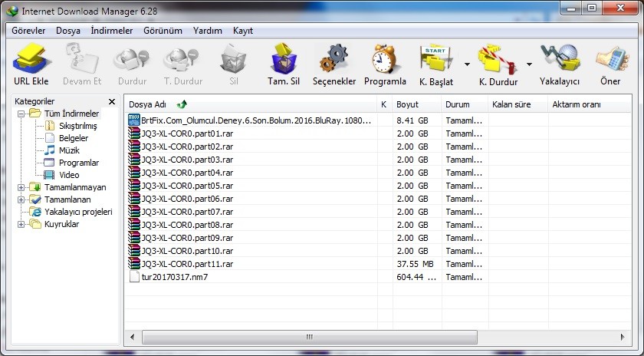Open the Yakalayıcı grabber icon
The image size is (644, 356).
tap(560, 60)
